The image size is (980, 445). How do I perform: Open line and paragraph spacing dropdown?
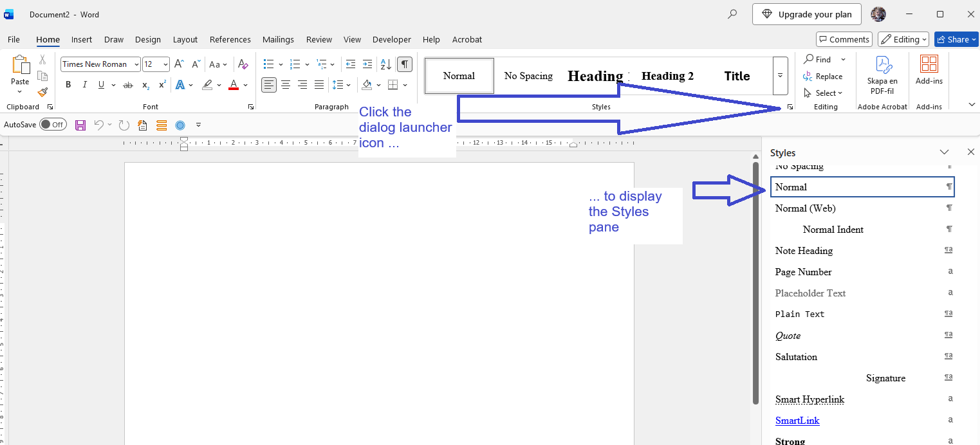(342, 85)
